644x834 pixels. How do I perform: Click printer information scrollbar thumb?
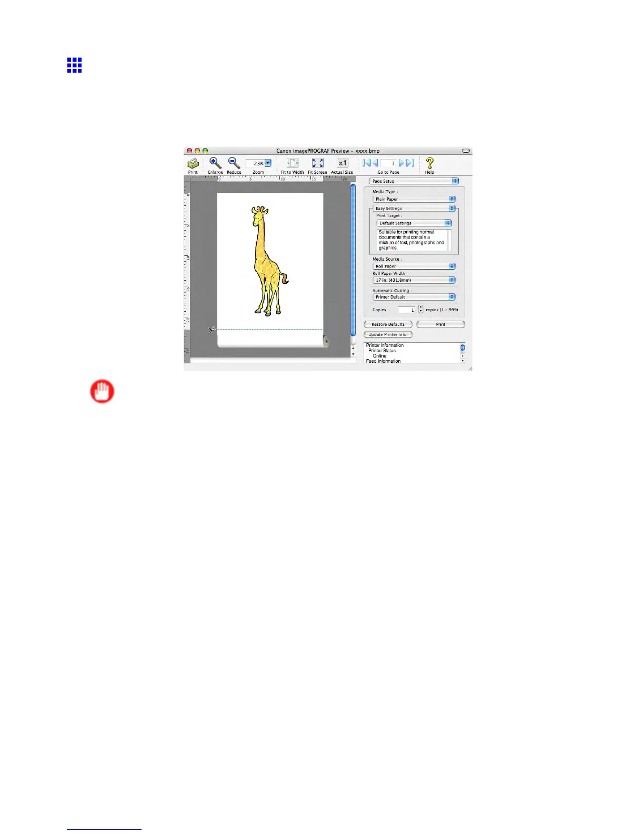coord(463,347)
